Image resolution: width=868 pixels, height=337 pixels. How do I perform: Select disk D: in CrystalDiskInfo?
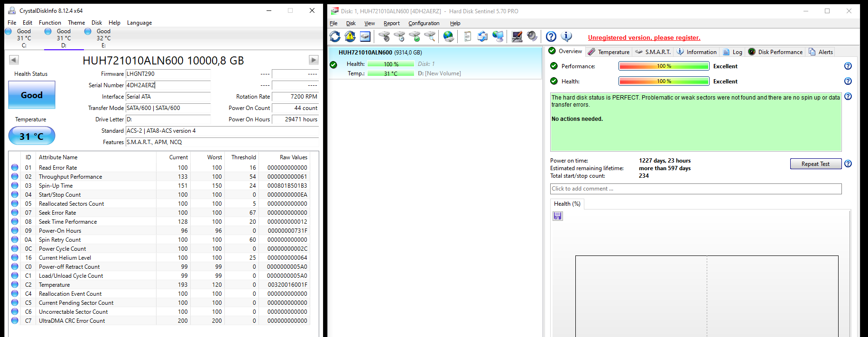64,38
